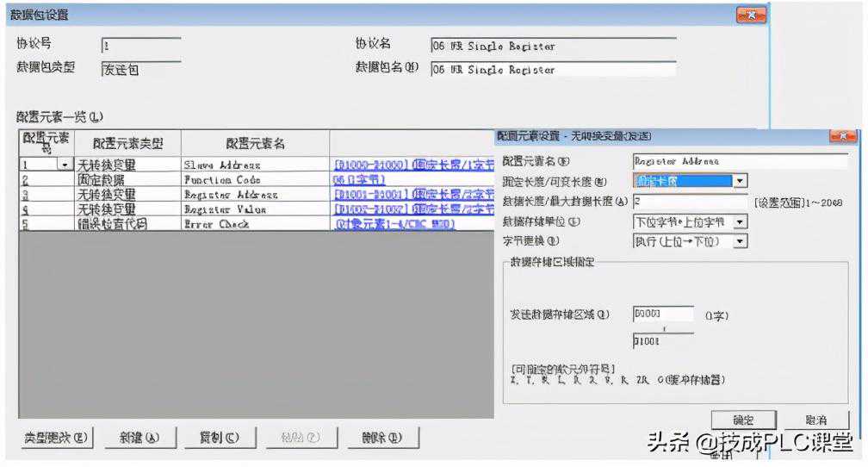Expand the 固定长度/可变长度 dropdown
The image size is (868, 467).
click(739, 181)
